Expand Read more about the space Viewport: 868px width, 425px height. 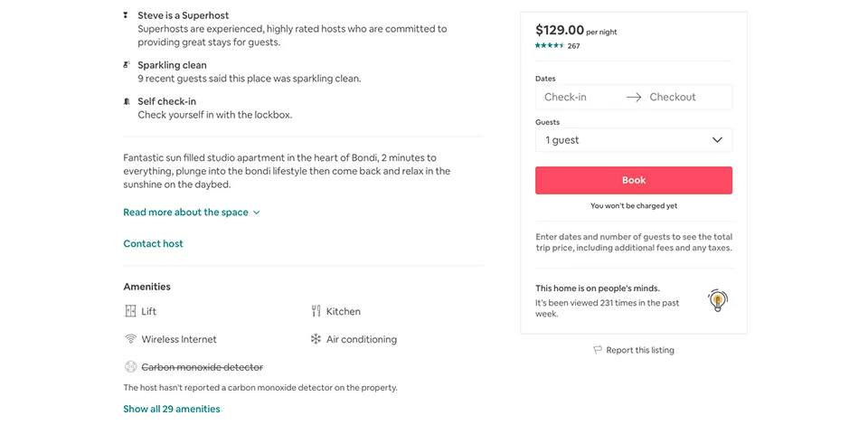192,212
